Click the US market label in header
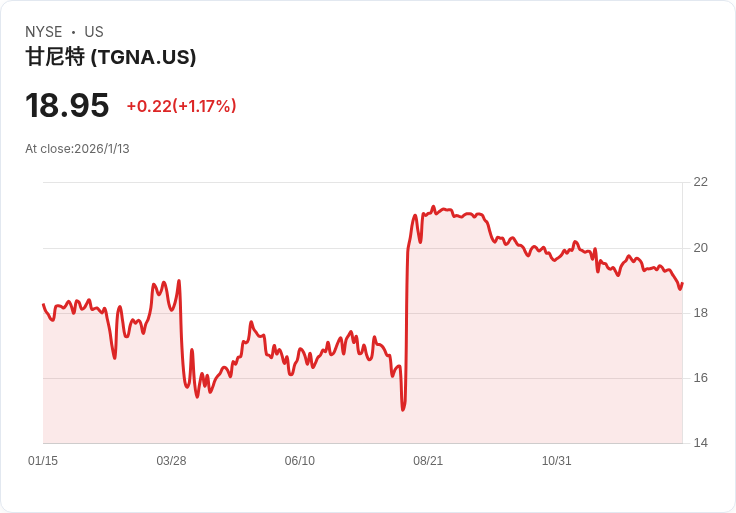Viewport: 736px width, 513px height. 94,32
